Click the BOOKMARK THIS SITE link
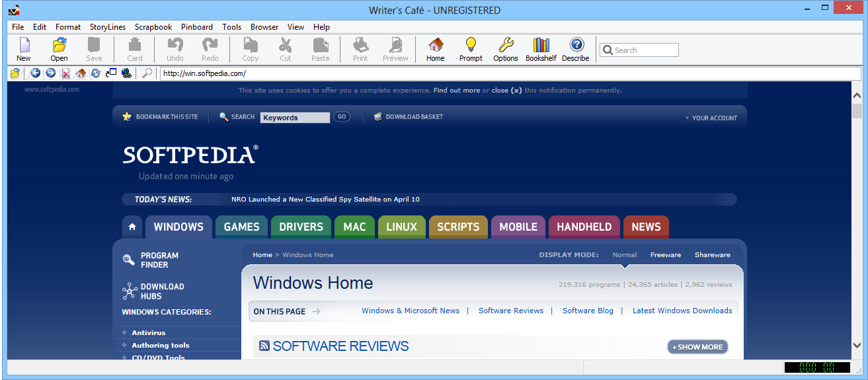 tap(160, 117)
